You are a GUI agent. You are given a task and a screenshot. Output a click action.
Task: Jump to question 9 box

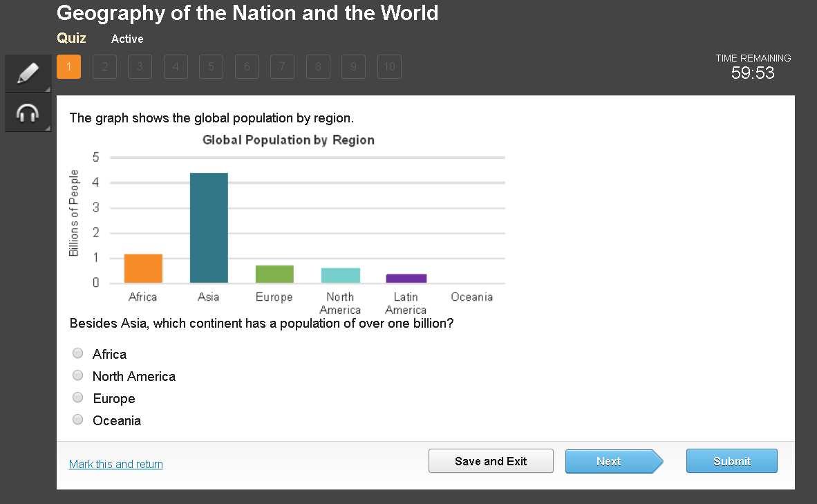click(353, 66)
